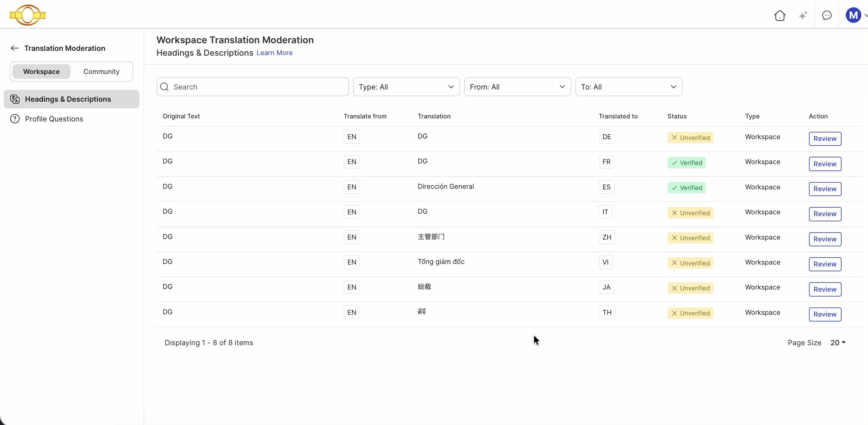Click the ES language tag

click(606, 187)
